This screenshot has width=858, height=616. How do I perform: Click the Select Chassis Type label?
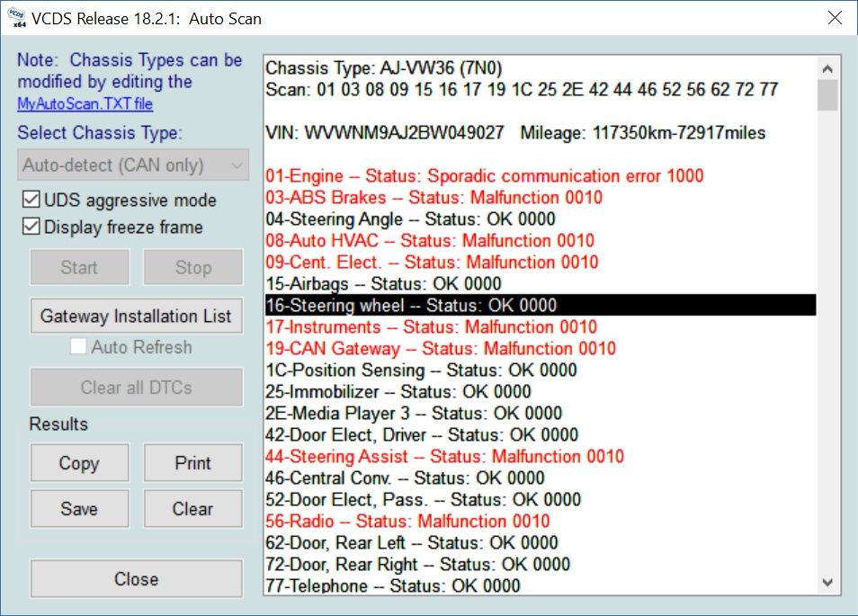[x=100, y=132]
